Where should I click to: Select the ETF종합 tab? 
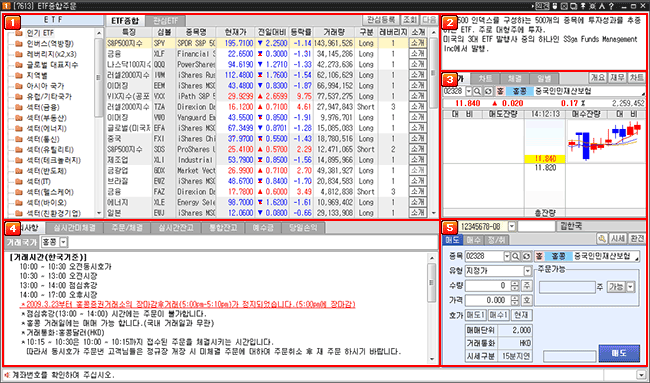(125, 20)
